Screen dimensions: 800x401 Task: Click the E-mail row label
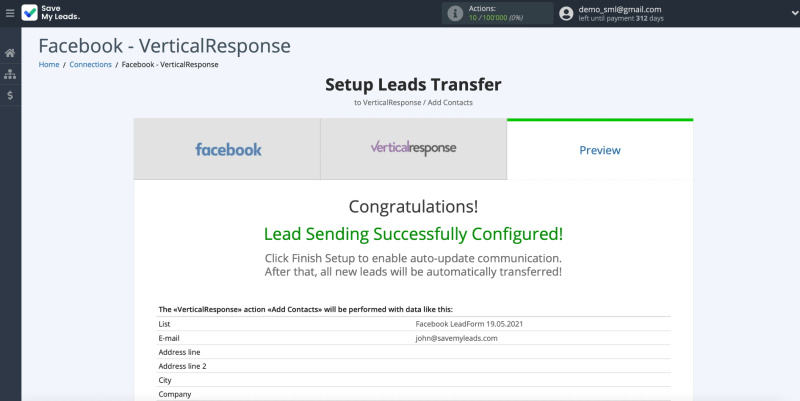click(169, 338)
